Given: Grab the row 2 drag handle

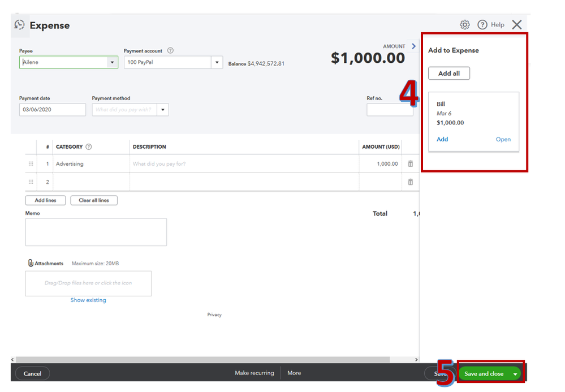Looking at the screenshot, I should (31, 182).
